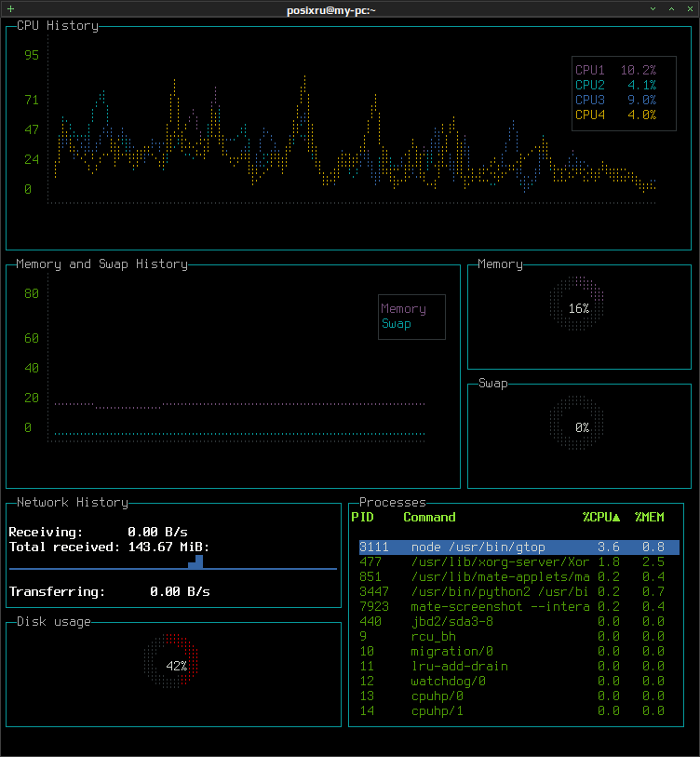This screenshot has width=700, height=757.
Task: Click the 16% memory donut gauge
Action: pos(577,304)
